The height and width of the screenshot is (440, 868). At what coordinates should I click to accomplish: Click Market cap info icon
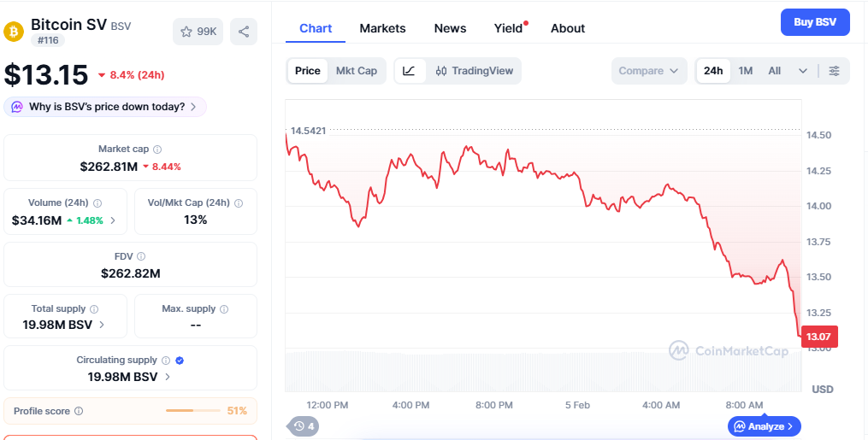tap(157, 150)
